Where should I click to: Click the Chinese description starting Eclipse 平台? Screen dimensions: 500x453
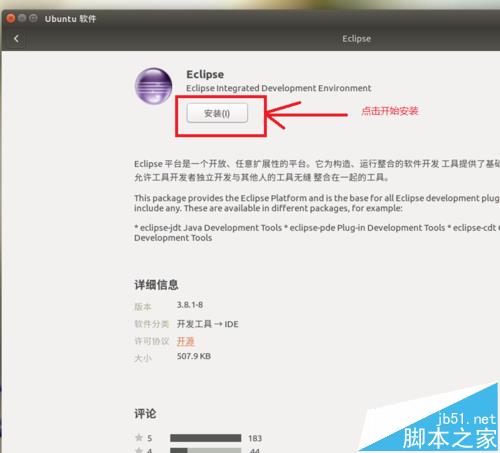point(317,170)
